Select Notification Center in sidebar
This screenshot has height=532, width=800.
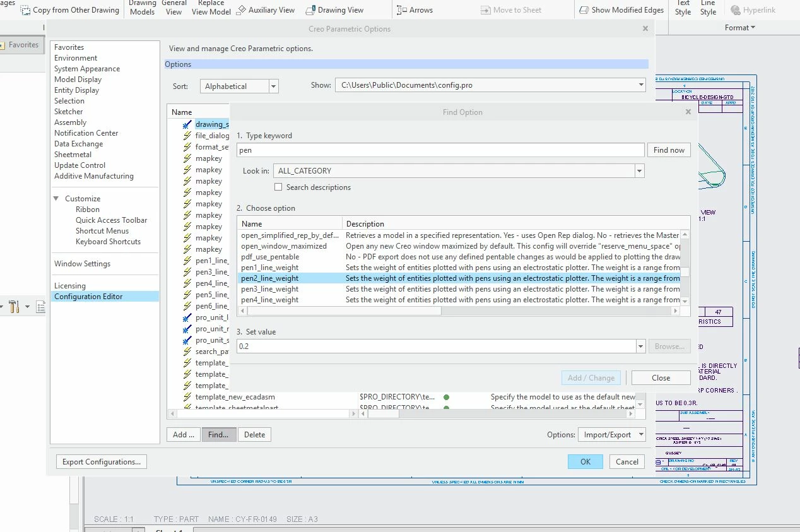click(x=86, y=133)
